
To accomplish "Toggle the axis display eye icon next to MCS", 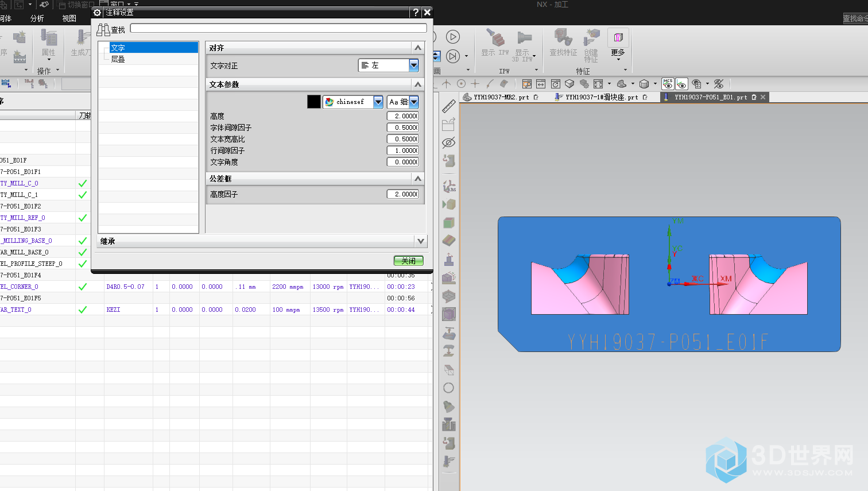I will pyautogui.click(x=681, y=84).
